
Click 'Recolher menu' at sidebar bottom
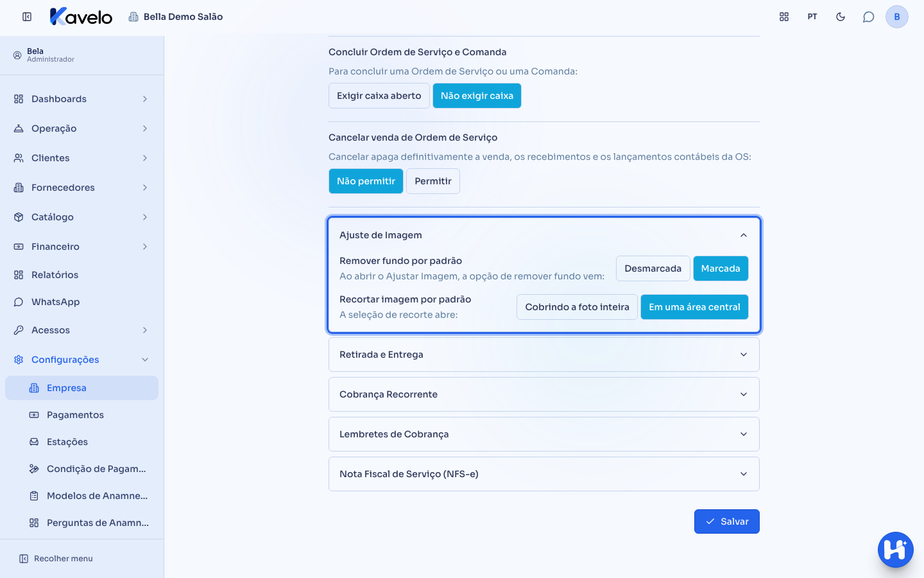[x=56, y=559]
